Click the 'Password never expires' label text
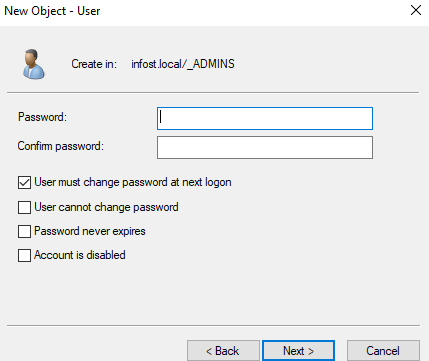 tap(90, 231)
